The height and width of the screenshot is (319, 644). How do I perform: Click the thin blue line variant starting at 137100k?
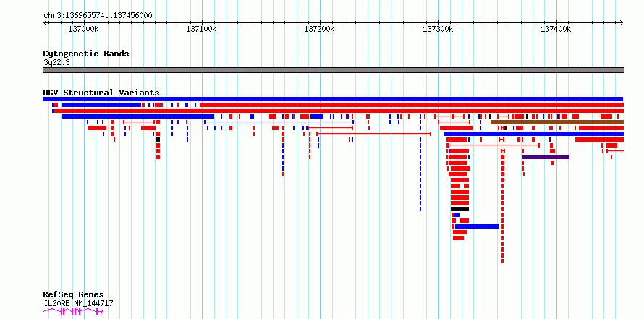(x=279, y=122)
